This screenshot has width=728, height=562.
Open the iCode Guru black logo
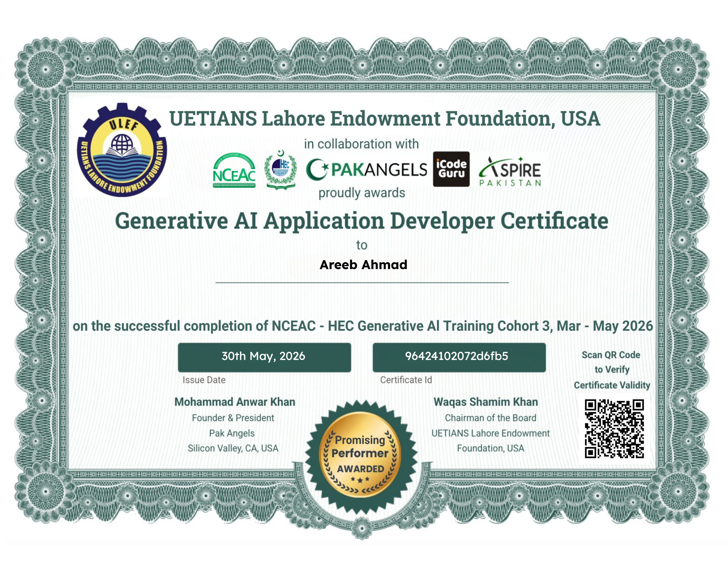pyautogui.click(x=451, y=169)
